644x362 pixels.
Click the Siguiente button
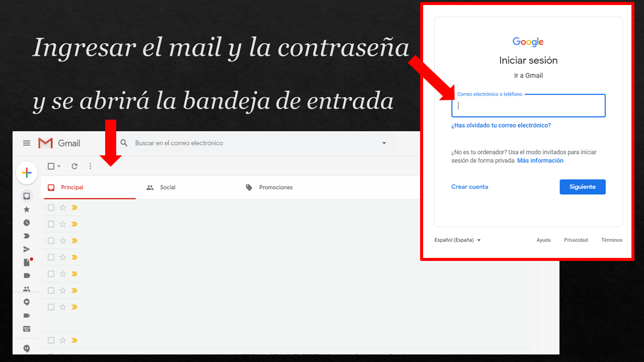pos(583,187)
